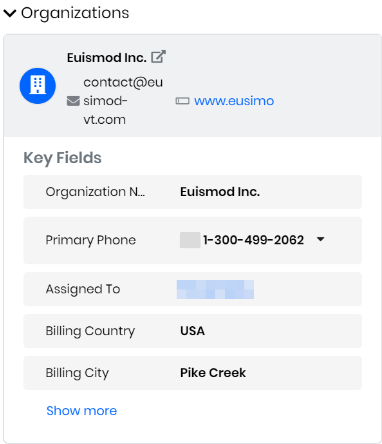Collapse the Organizations section chevron

tap(10, 13)
